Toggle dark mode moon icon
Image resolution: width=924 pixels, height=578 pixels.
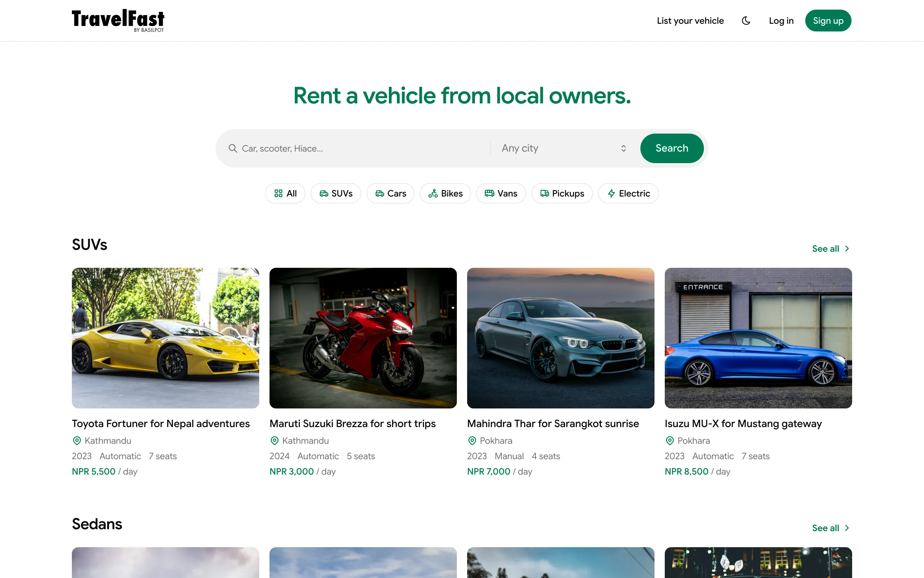click(746, 21)
